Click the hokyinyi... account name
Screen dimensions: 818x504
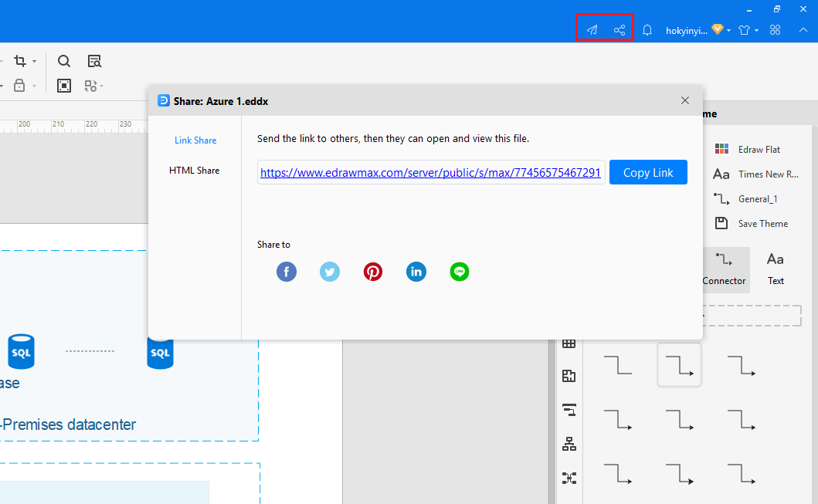click(x=686, y=31)
